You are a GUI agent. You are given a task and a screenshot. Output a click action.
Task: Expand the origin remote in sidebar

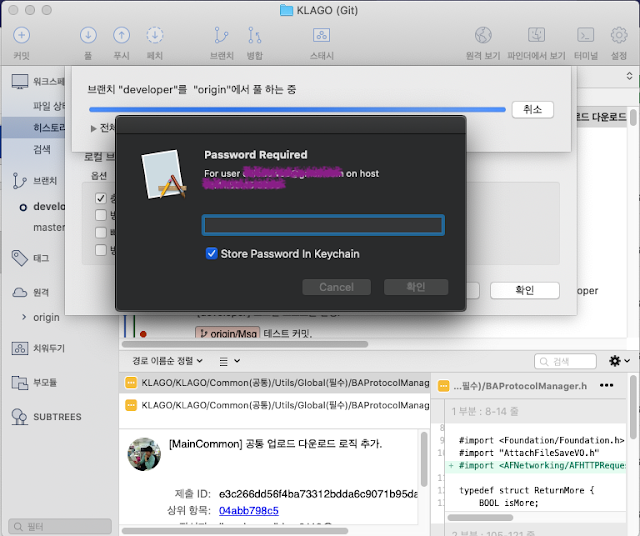[x=24, y=317]
